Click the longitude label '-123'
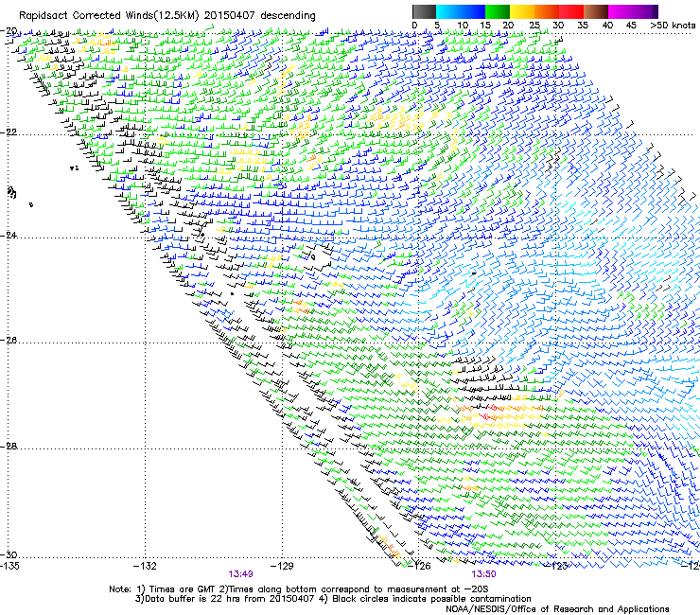This screenshot has height=615, width=700. (556, 567)
